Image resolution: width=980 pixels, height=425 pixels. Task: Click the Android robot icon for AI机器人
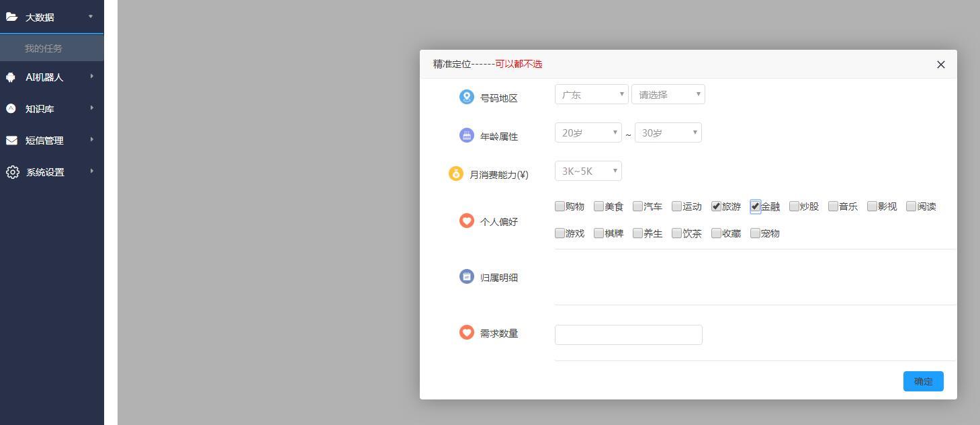point(11,77)
